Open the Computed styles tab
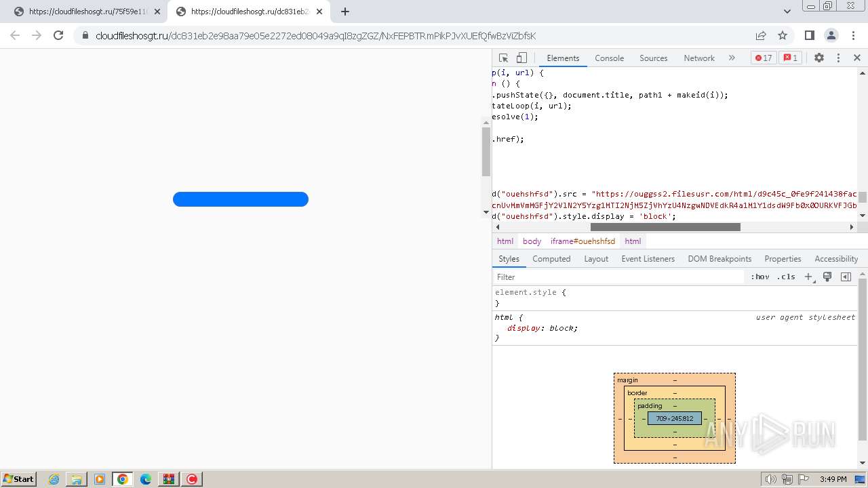This screenshot has height=488, width=868. click(x=551, y=259)
